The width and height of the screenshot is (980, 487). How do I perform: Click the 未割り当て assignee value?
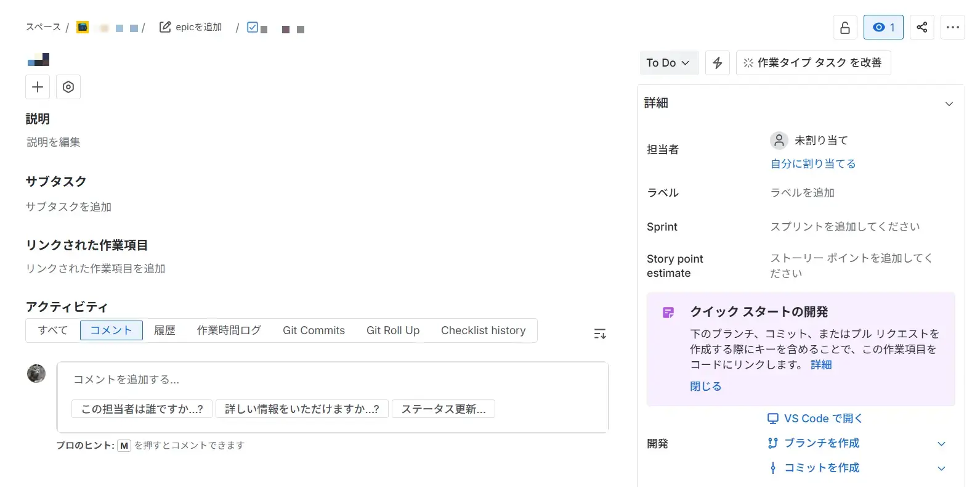coord(821,141)
